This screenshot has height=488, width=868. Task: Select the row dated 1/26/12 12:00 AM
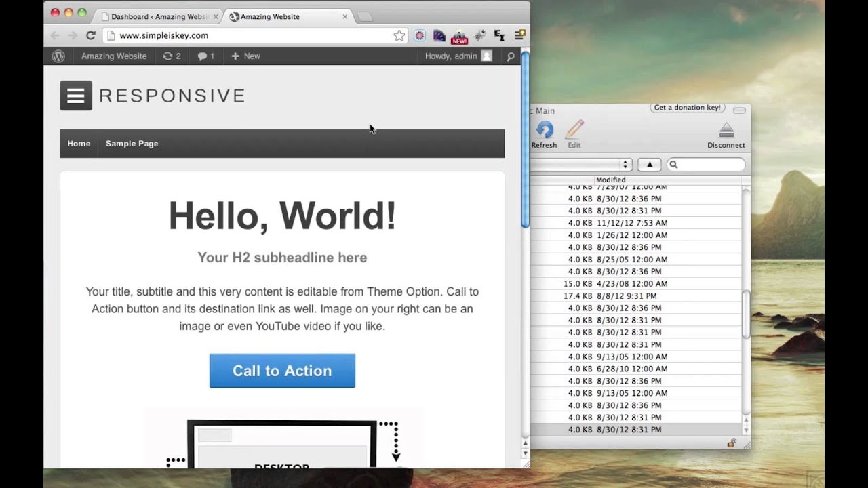click(x=636, y=235)
